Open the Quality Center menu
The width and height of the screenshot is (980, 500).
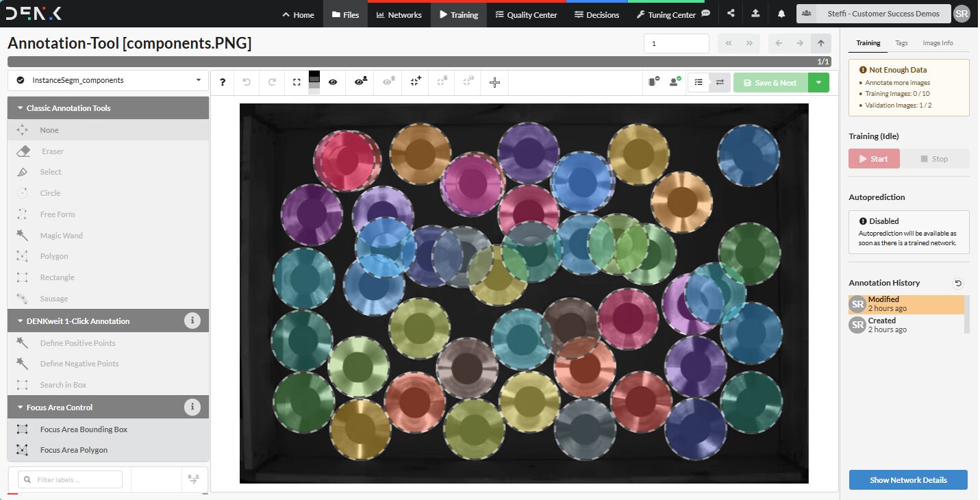click(526, 14)
